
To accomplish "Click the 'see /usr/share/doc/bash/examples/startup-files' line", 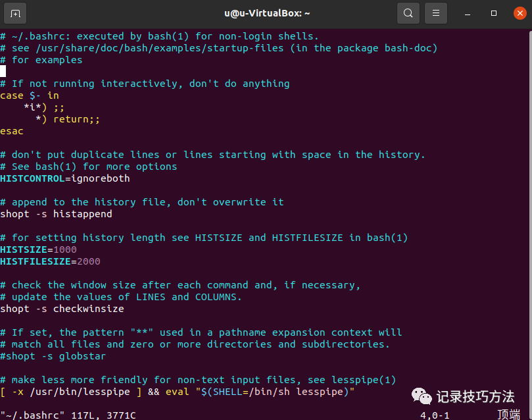I will pos(219,48).
